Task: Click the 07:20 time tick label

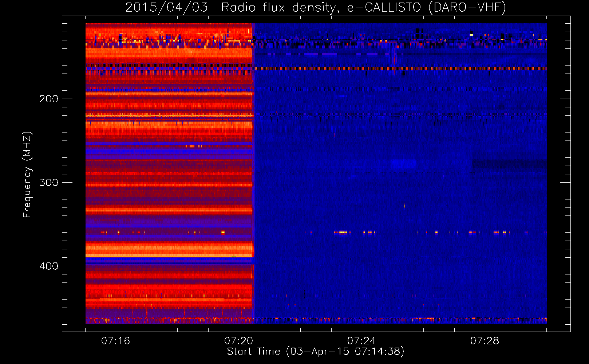Action: (238, 341)
